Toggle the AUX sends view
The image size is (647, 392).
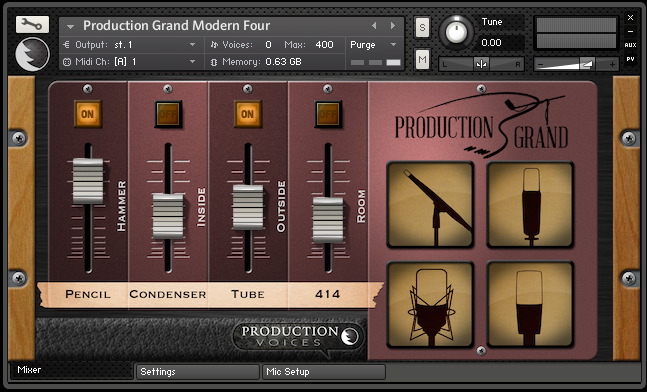pyautogui.click(x=630, y=45)
